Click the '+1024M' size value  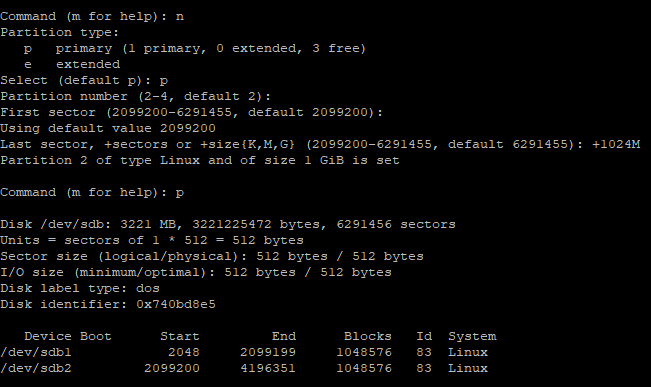[616, 145]
